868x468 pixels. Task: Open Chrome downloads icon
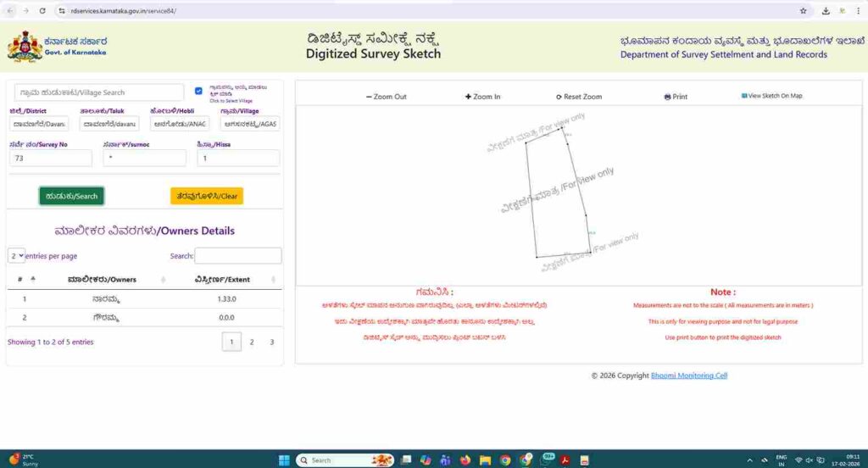click(x=826, y=11)
